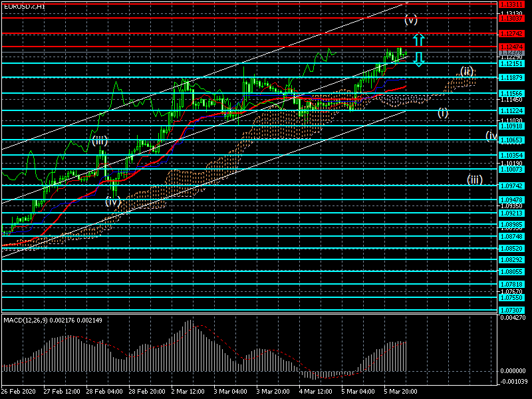Click the 1.08985 level label

pyautogui.click(x=511, y=225)
